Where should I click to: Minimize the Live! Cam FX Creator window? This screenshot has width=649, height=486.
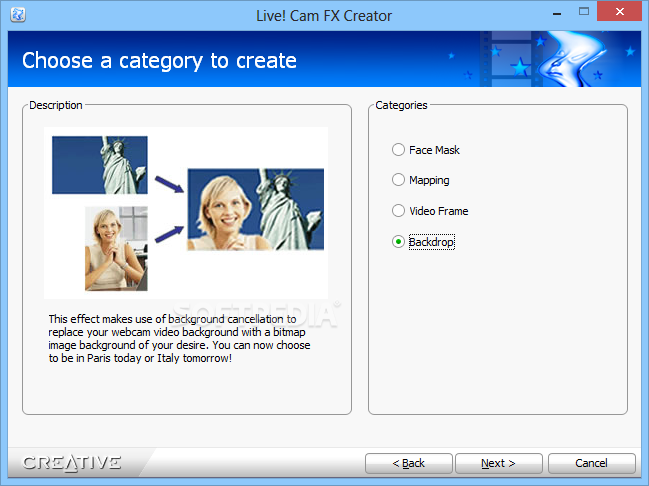click(557, 13)
